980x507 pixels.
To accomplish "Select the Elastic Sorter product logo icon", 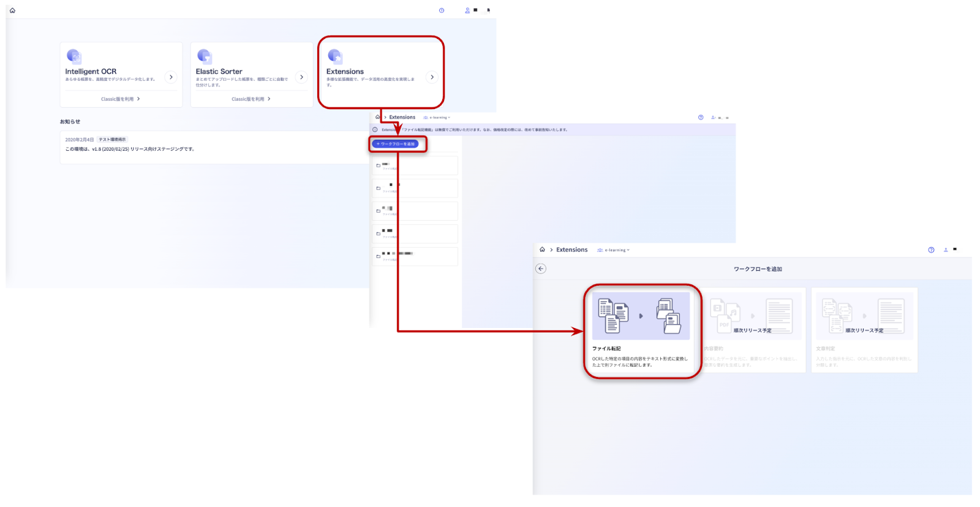I will coord(204,56).
